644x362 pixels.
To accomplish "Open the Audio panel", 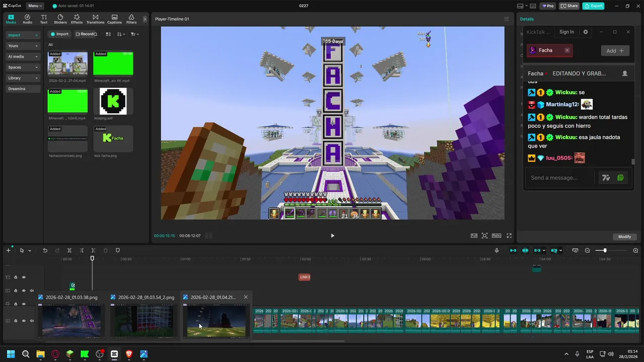I will coord(27,19).
